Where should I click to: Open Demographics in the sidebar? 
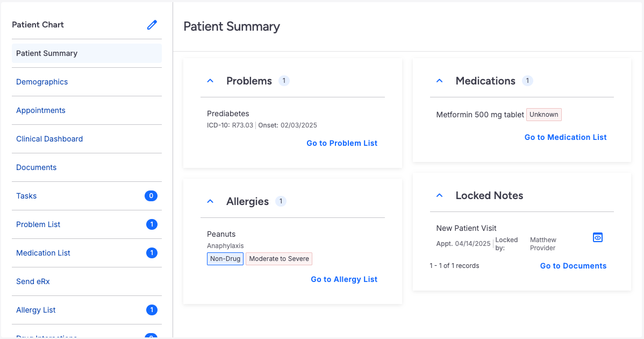pos(42,82)
